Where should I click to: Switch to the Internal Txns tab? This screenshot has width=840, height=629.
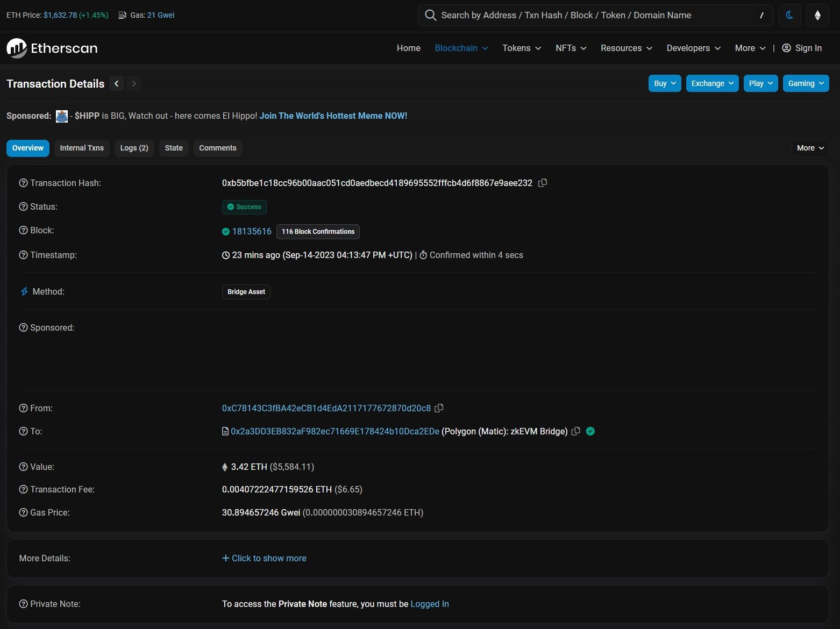82,148
